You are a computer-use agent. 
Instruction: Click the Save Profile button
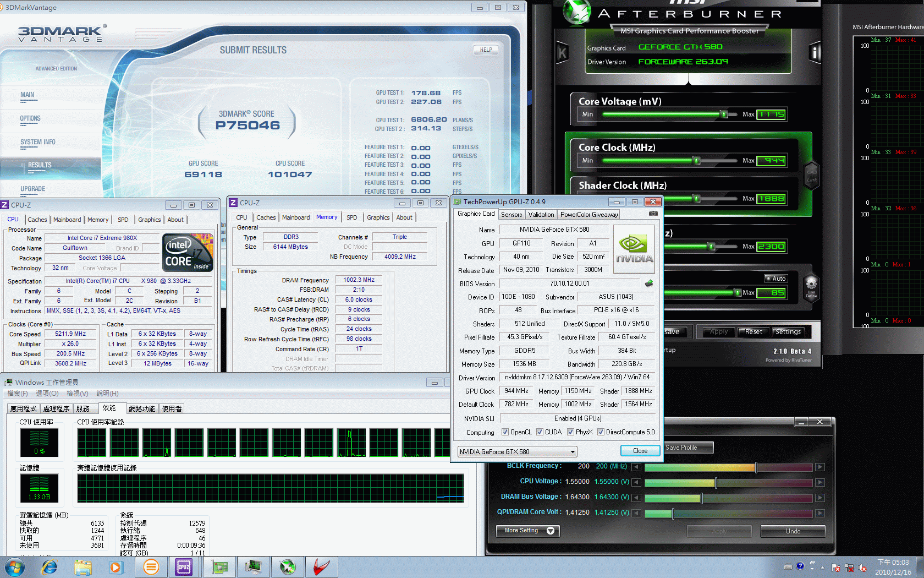689,448
